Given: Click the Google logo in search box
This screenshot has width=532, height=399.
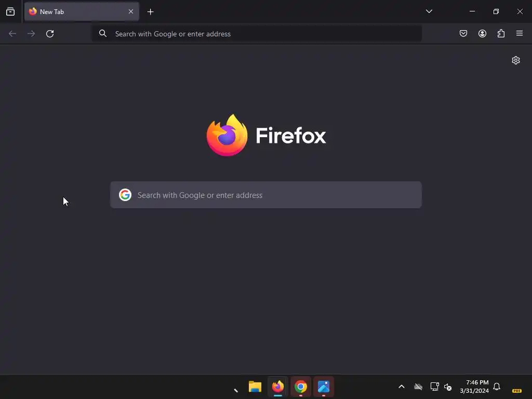Looking at the screenshot, I should (125, 195).
